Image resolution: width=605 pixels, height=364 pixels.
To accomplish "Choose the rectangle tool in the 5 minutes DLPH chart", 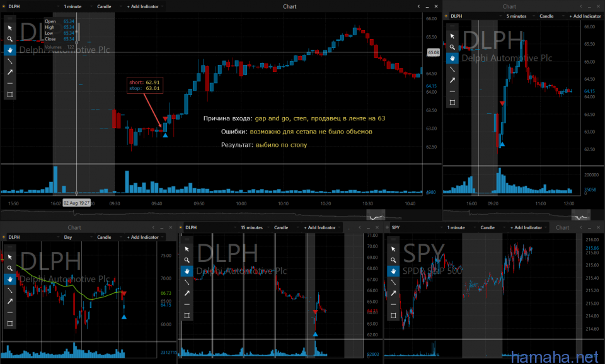I will point(452,103).
